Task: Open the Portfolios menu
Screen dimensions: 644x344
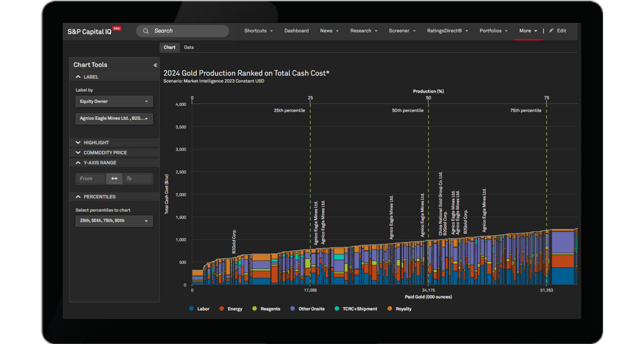Action: coord(494,31)
